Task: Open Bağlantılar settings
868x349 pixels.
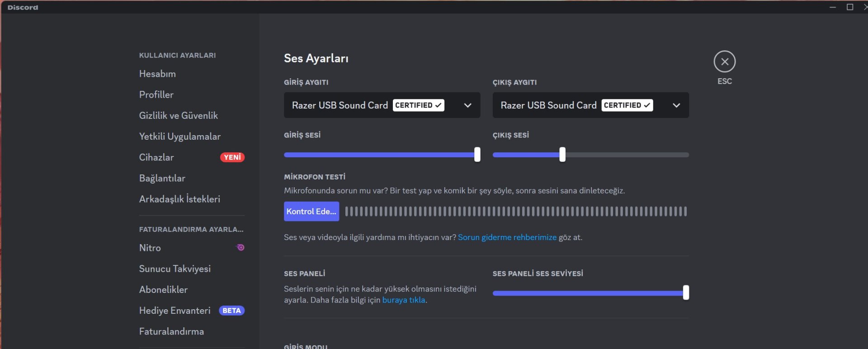Action: [x=162, y=178]
